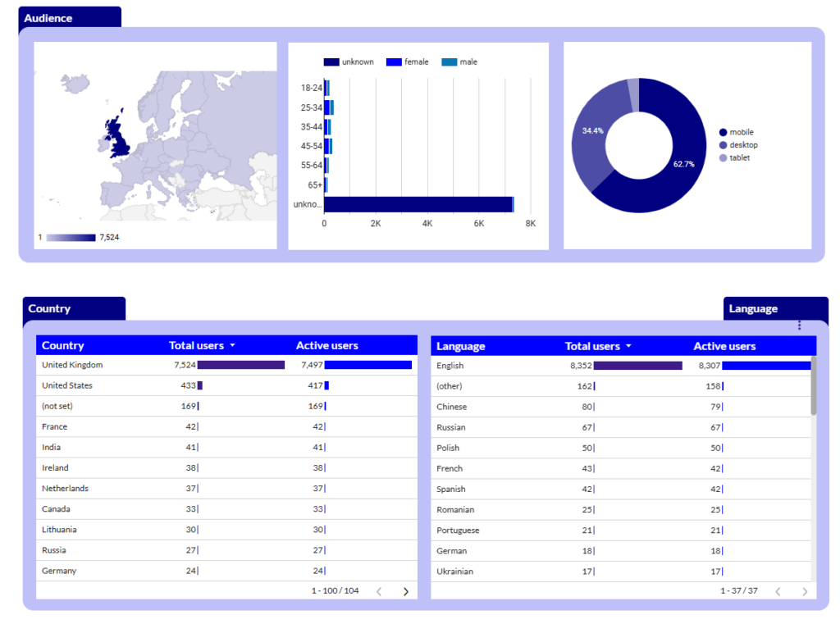Click next page arrow in Language table

(805, 591)
